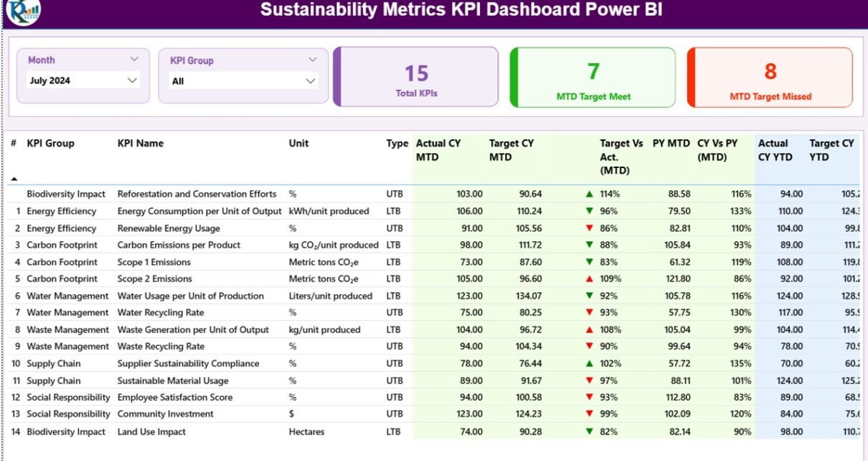The width and height of the screenshot is (868, 461).
Task: Click green up arrow in Reforestation row
Action: click(589, 194)
